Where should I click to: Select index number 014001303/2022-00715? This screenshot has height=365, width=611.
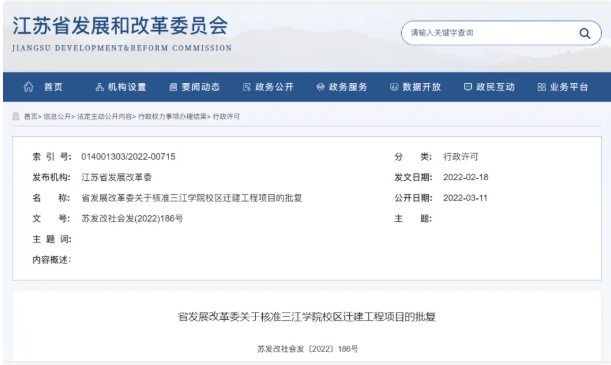(x=128, y=157)
